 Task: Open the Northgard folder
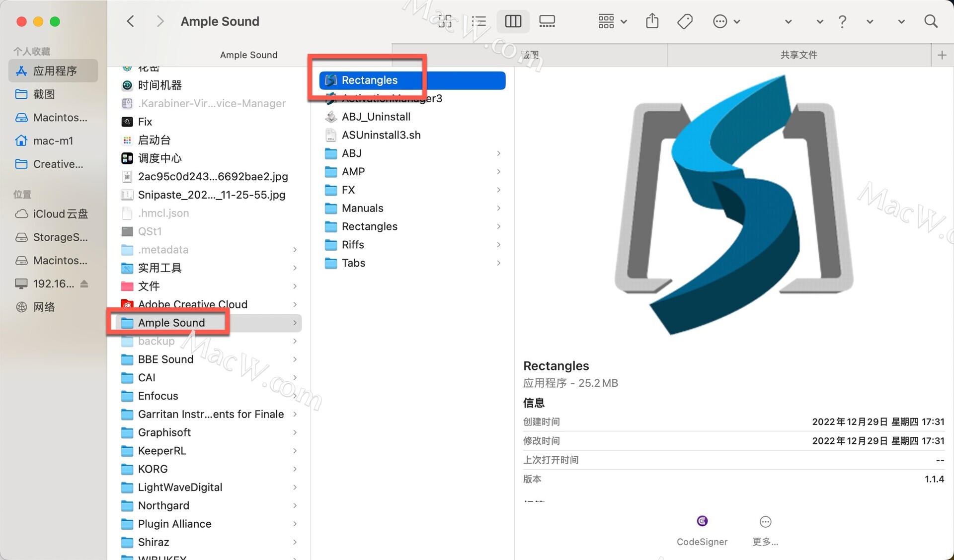click(209, 506)
